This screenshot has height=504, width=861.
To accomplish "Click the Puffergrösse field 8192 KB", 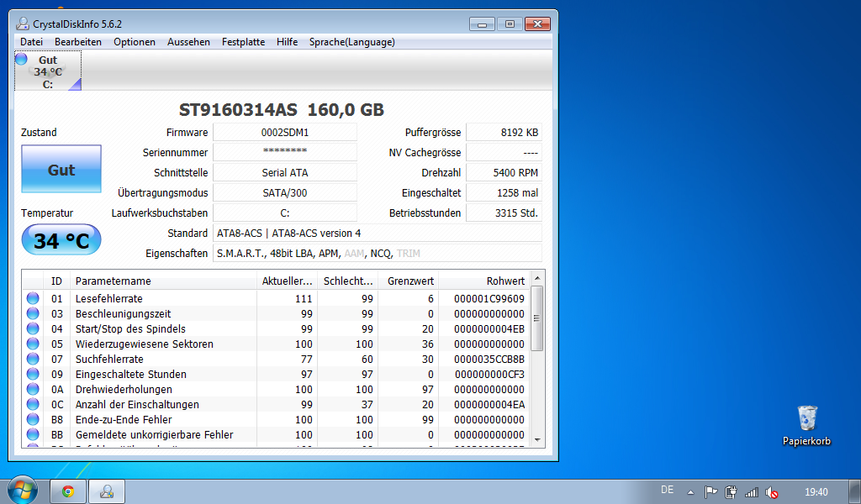I will point(504,132).
